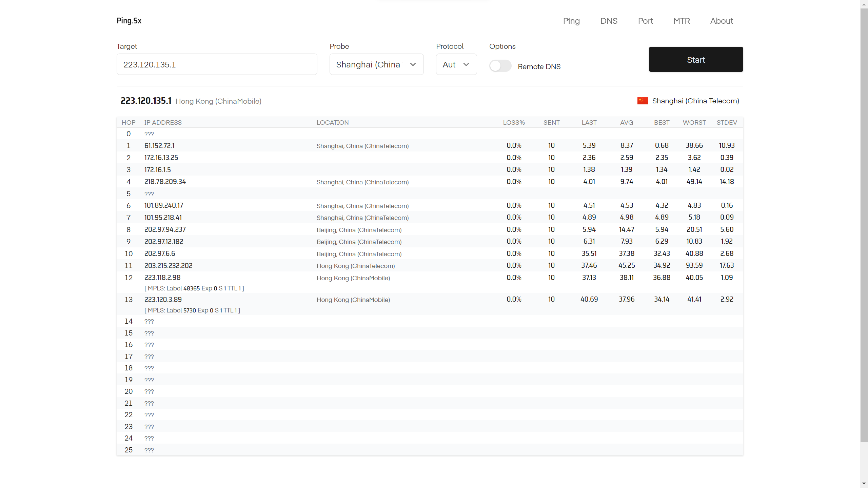Open the Port tool link
This screenshot has height=488, width=868.
pos(645,21)
